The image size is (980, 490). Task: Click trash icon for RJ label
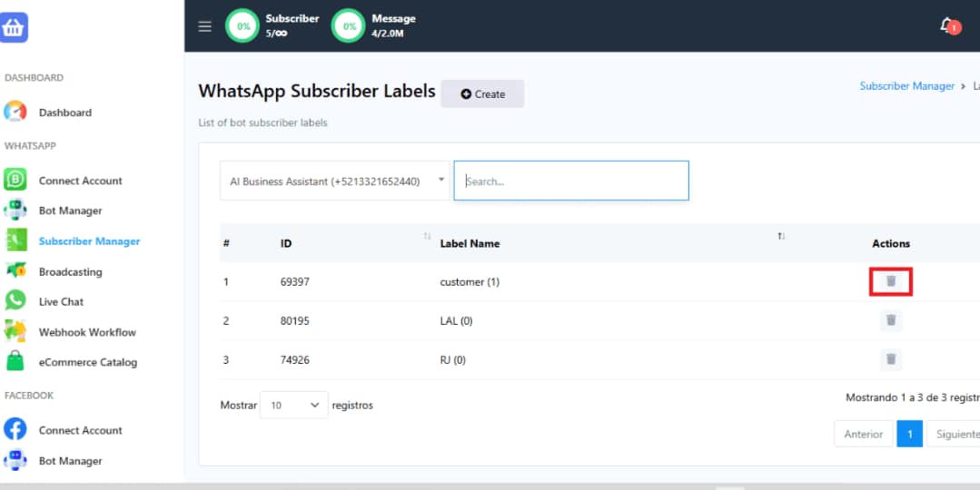[891, 359]
